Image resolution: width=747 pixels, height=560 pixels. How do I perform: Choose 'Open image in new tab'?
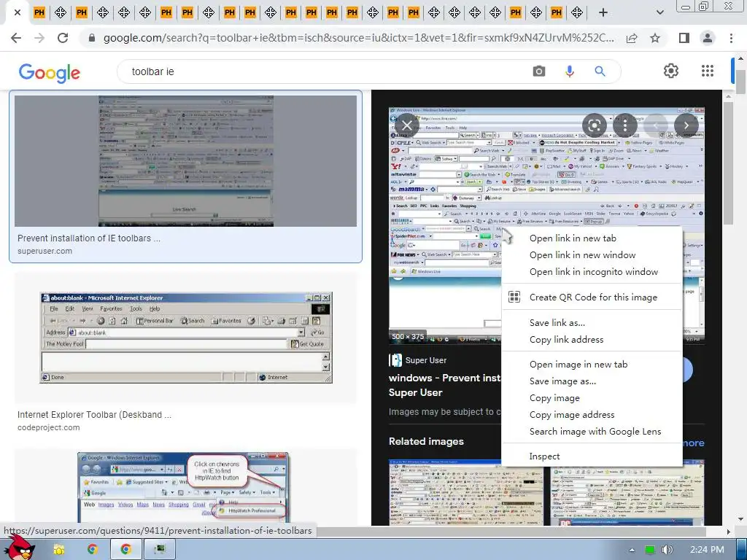click(x=592, y=365)
